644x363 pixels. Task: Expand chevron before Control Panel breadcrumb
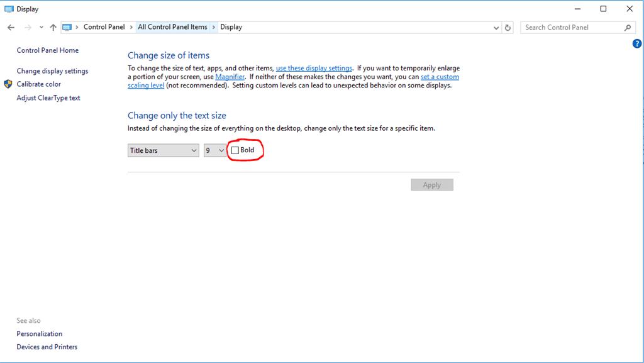click(x=77, y=27)
